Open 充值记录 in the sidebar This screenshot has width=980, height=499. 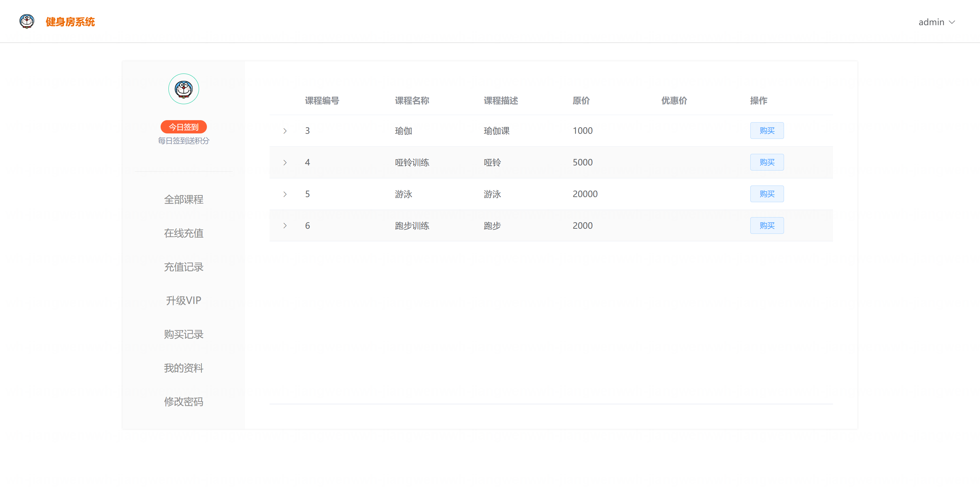point(183,267)
